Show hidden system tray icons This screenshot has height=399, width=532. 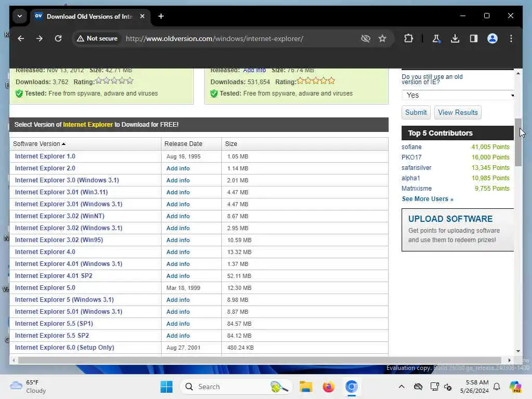pyautogui.click(x=402, y=387)
